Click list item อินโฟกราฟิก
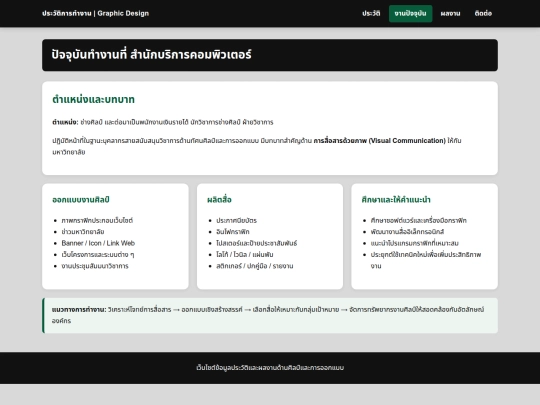540x405 pixels. [232, 232]
